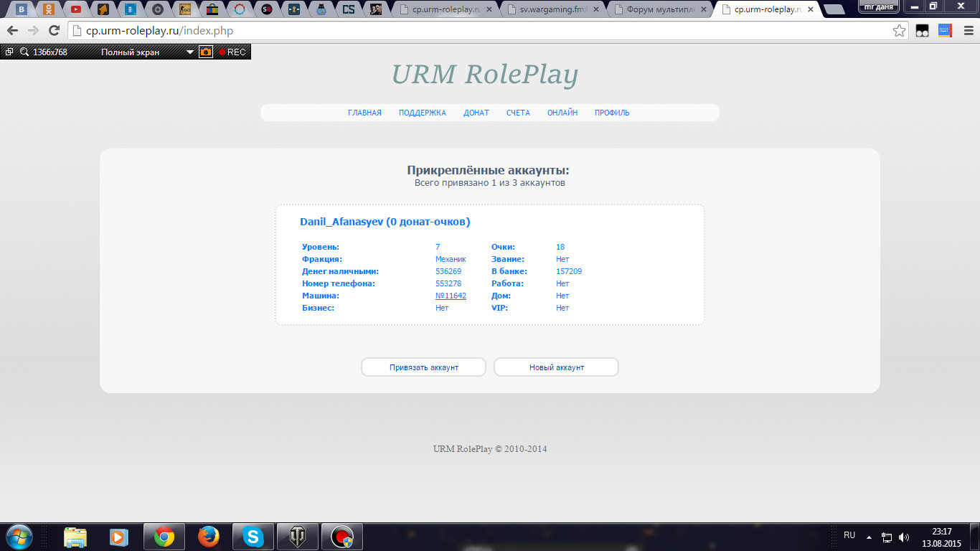Image resolution: width=980 pixels, height=551 pixels.
Task: Close the Форум мультиплеер tab
Action: [x=705, y=10]
